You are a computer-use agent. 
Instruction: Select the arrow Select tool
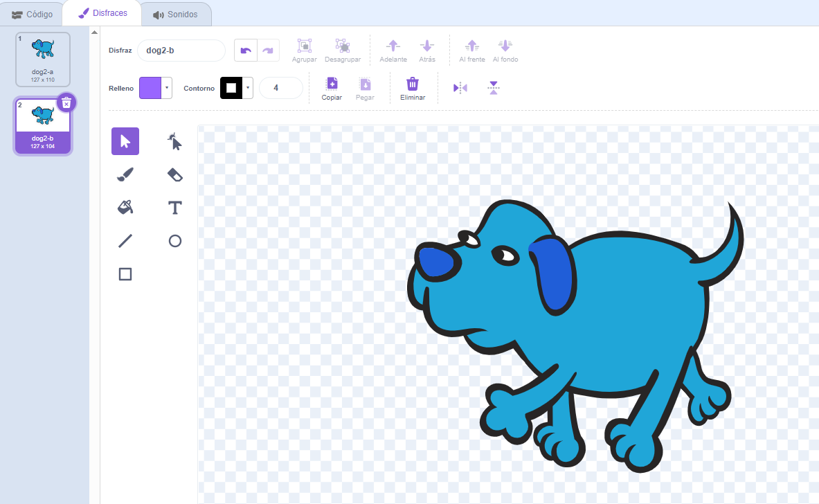(x=125, y=141)
